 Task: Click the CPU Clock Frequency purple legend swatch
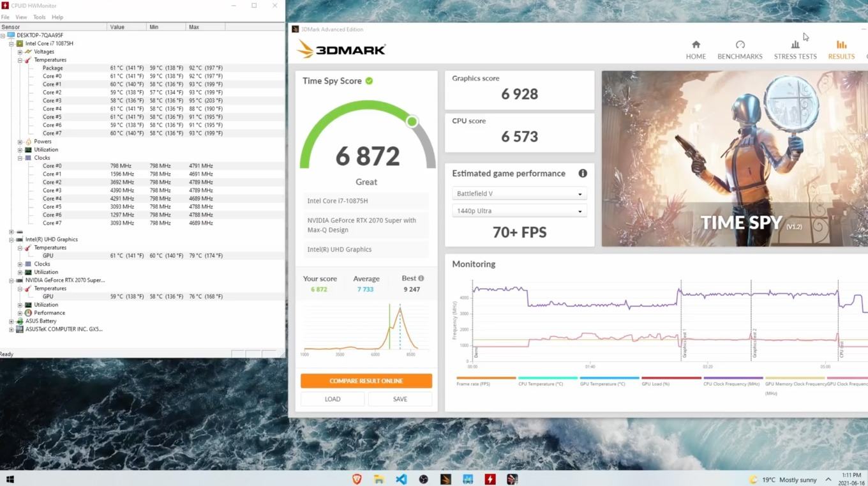point(733,378)
